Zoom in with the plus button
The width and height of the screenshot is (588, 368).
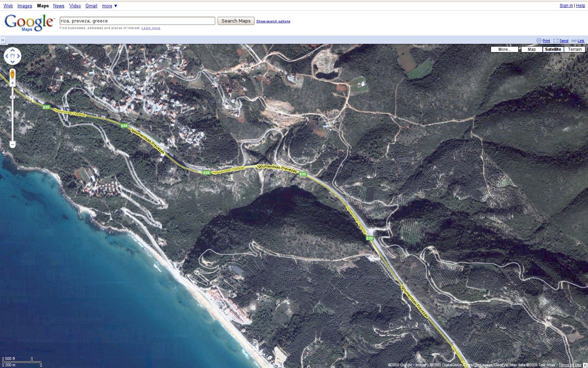13,83
